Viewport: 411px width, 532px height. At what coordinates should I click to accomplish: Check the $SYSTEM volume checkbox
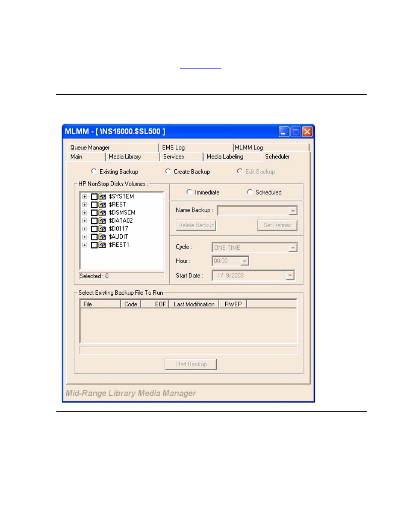pos(94,196)
